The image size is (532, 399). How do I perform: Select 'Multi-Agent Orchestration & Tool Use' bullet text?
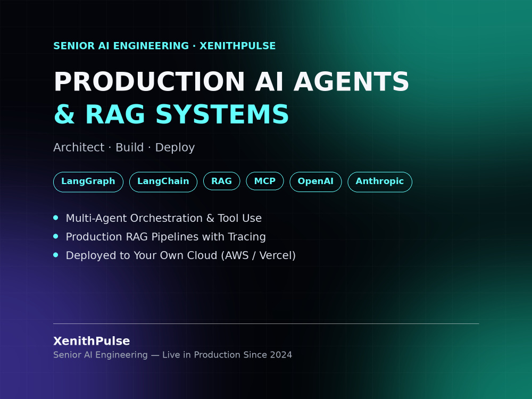pyautogui.click(x=163, y=218)
